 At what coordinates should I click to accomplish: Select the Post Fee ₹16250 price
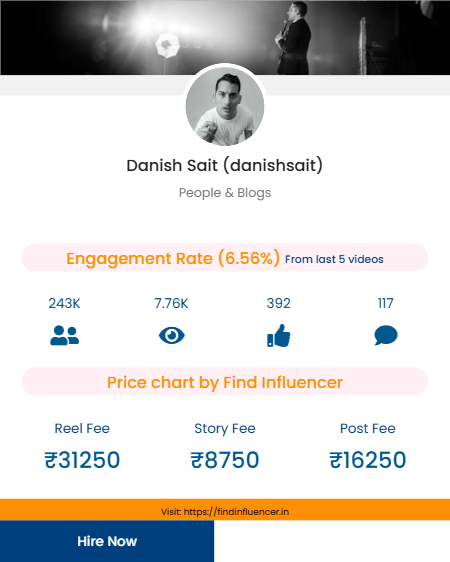(x=368, y=460)
